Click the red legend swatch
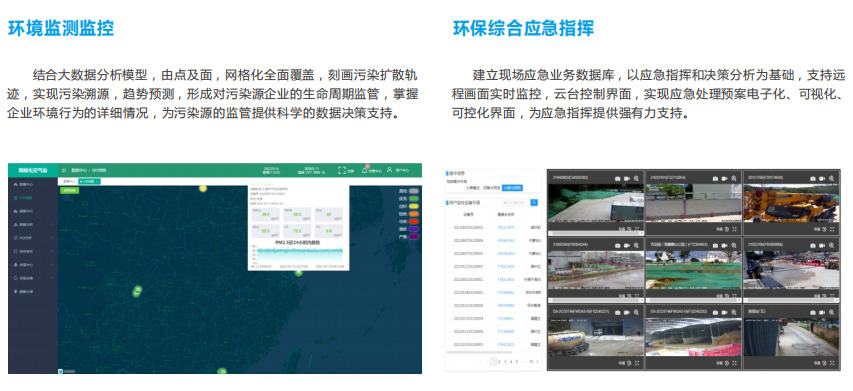The width and height of the screenshot is (853, 391). (x=414, y=221)
